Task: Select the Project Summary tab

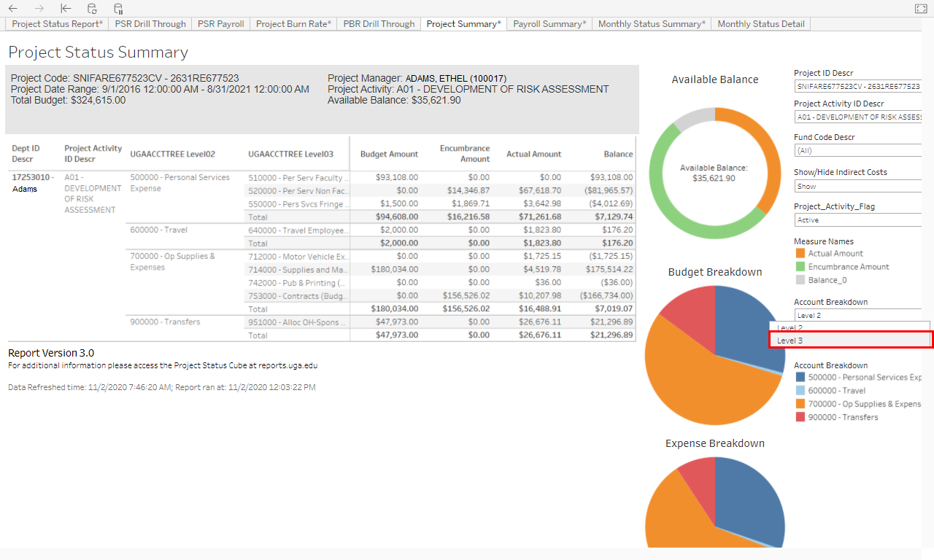Action: (x=464, y=24)
